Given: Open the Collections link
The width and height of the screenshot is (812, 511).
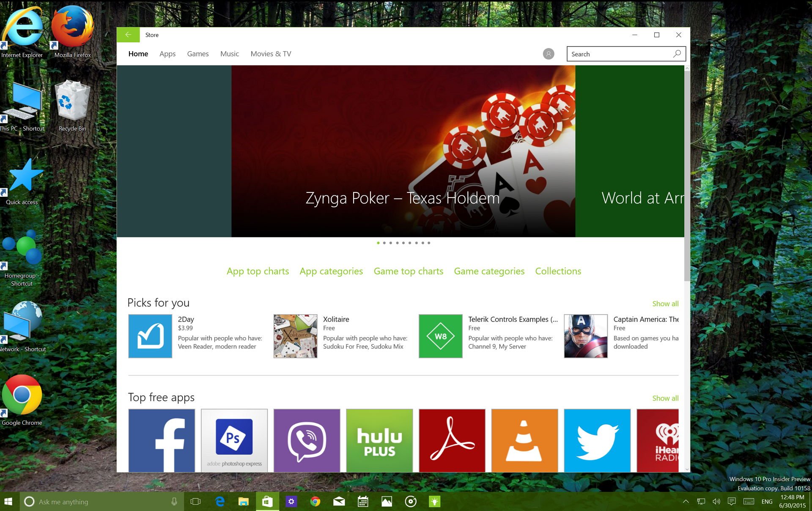Looking at the screenshot, I should (558, 271).
